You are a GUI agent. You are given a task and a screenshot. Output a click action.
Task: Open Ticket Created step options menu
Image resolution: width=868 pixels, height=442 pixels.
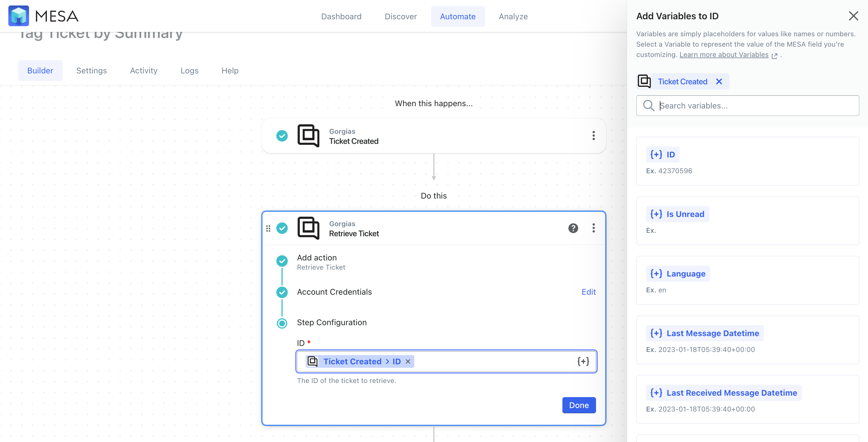pyautogui.click(x=593, y=136)
